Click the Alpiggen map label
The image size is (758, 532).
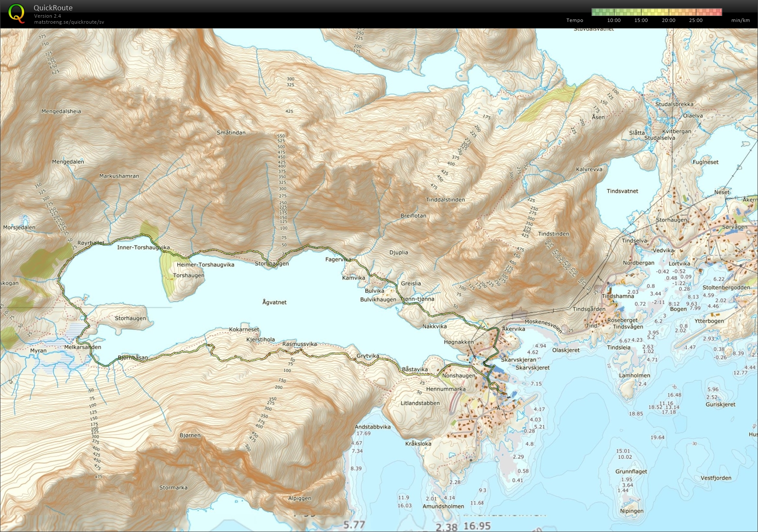click(x=300, y=498)
